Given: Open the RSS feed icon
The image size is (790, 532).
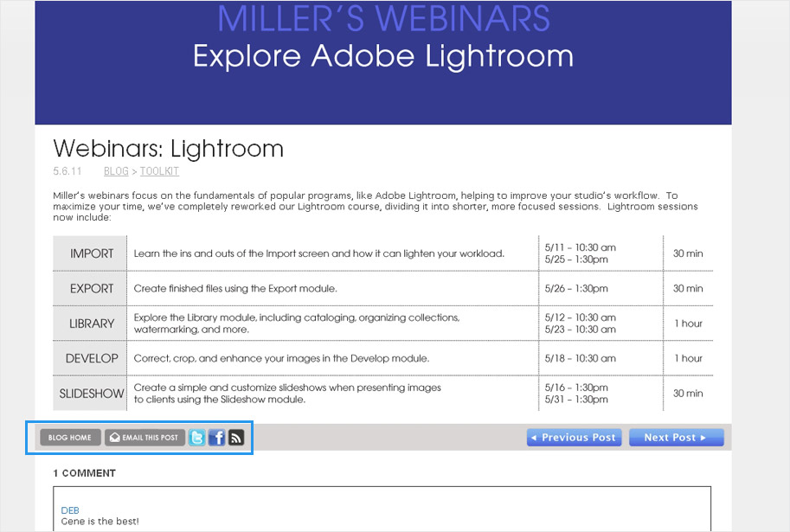Looking at the screenshot, I should [x=236, y=438].
